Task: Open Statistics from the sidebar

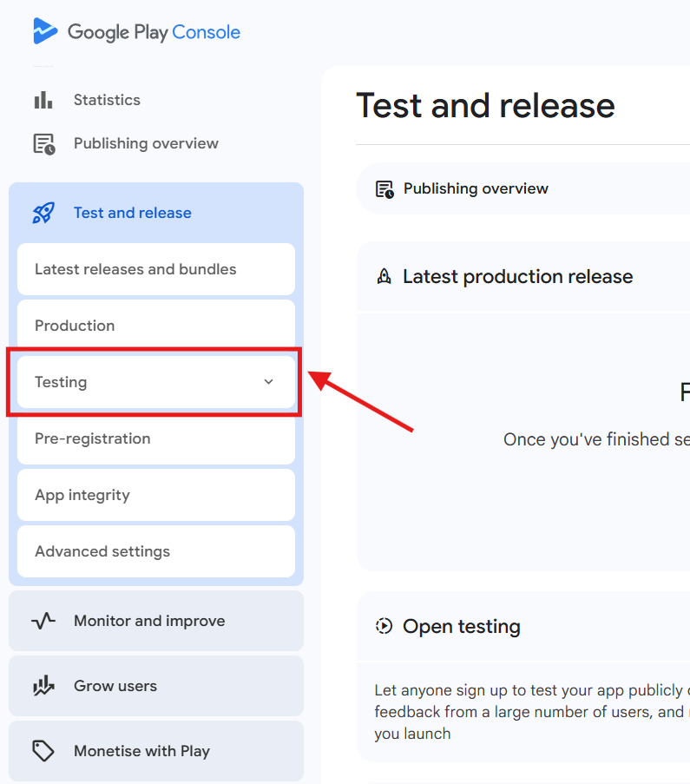Action: (107, 100)
